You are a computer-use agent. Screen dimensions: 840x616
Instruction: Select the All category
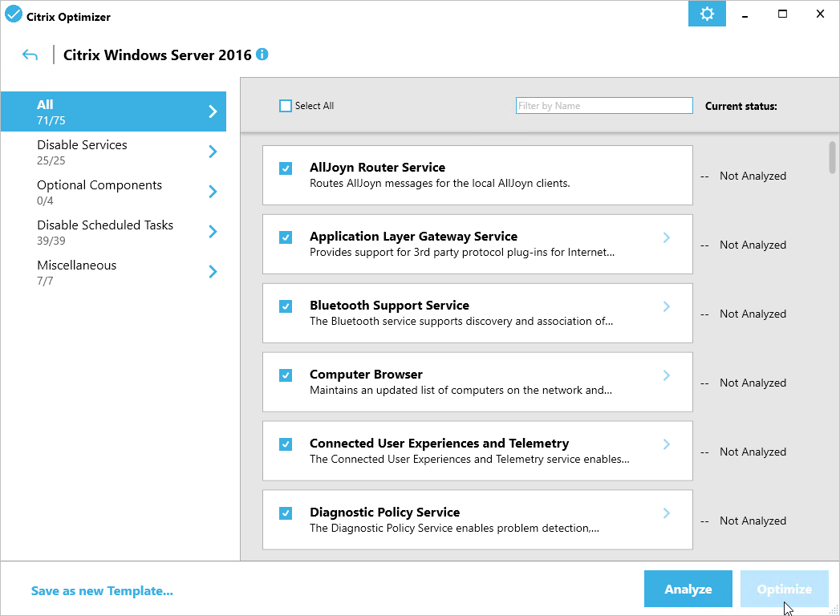point(114,111)
